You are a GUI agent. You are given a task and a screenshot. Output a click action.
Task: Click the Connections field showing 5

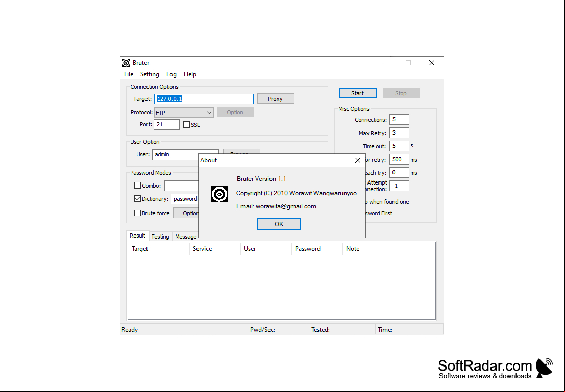[399, 119]
